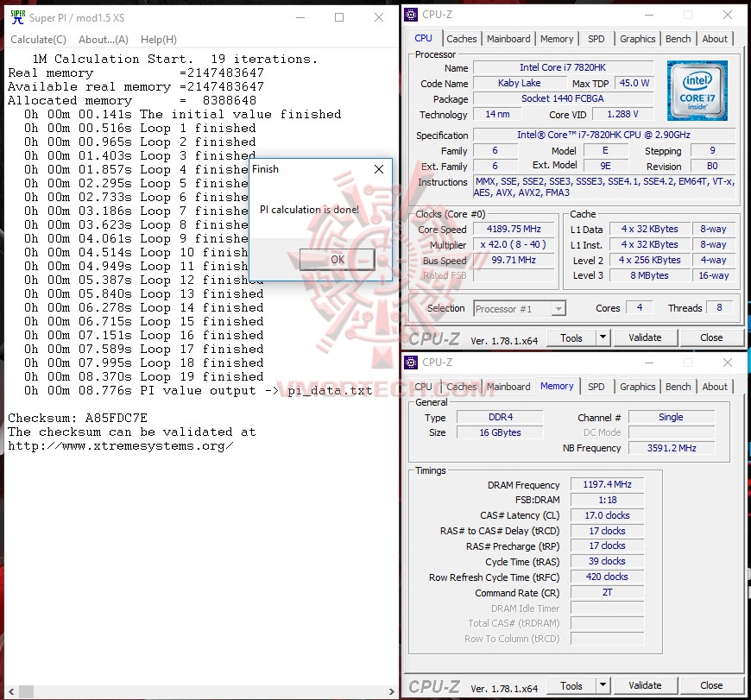Click left arrow of Super PI horizontal scrollbar
Image resolution: width=751 pixels, height=700 pixels.
11,691
